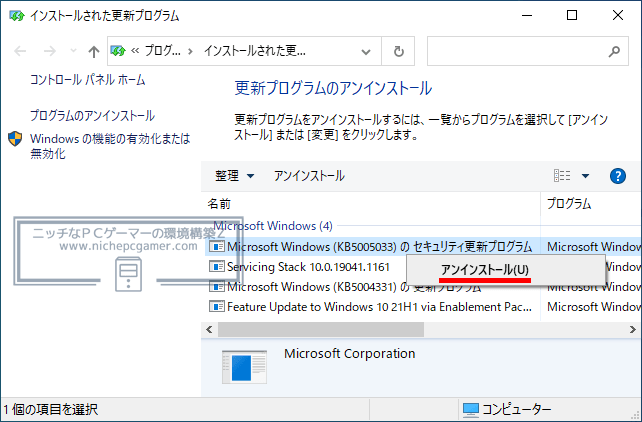Click the Servicing Stack row icon
642x422 pixels.
click(217, 266)
